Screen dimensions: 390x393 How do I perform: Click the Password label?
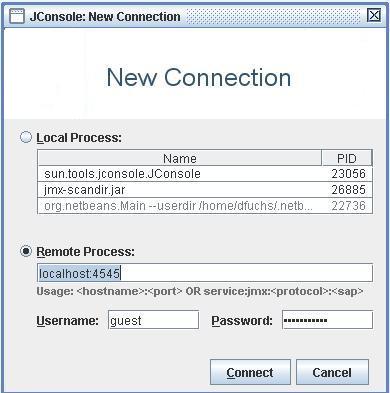coord(242,321)
